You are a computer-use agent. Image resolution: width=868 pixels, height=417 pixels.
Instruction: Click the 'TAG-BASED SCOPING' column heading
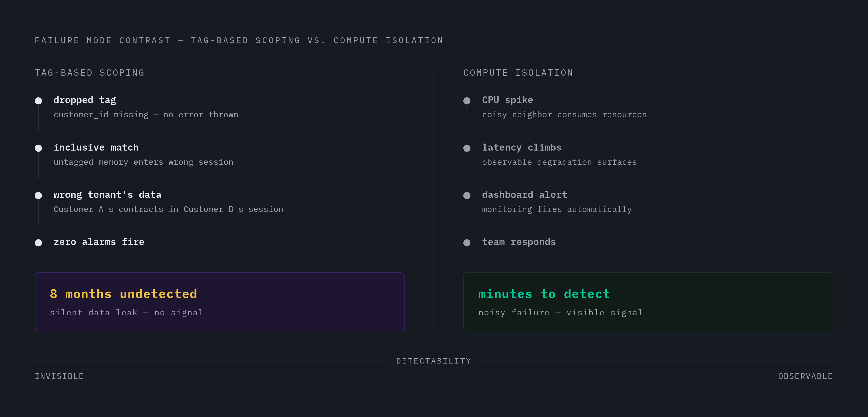[x=90, y=73]
